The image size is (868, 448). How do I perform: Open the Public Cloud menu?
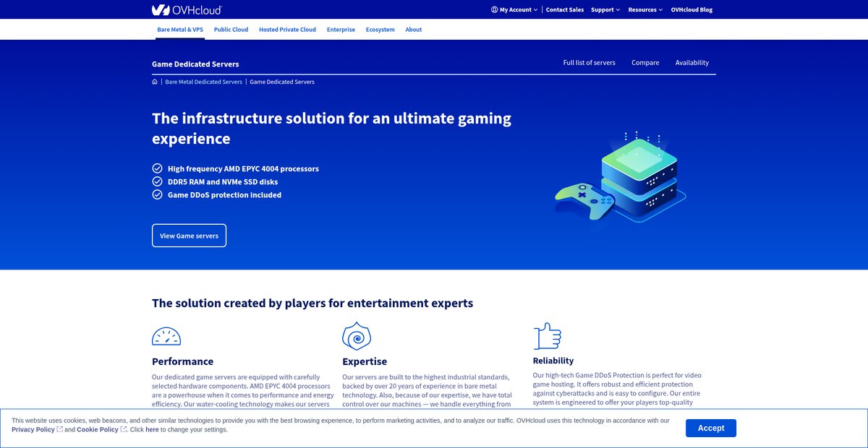click(x=231, y=30)
